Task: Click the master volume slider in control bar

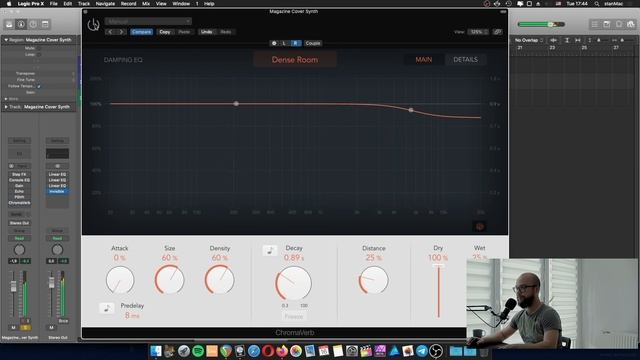Action: click(541, 24)
